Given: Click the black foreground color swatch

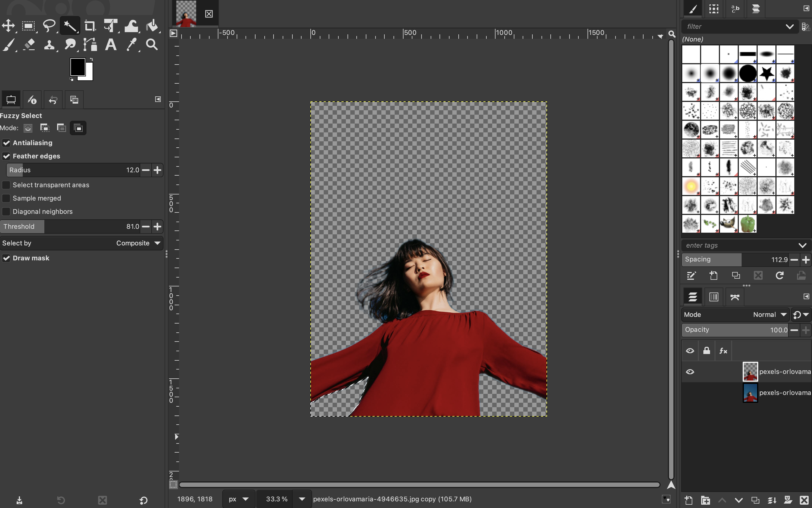Looking at the screenshot, I should pos(77,66).
